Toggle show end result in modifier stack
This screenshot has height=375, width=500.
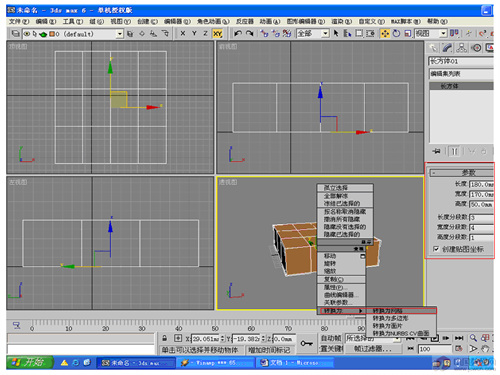tap(454, 151)
